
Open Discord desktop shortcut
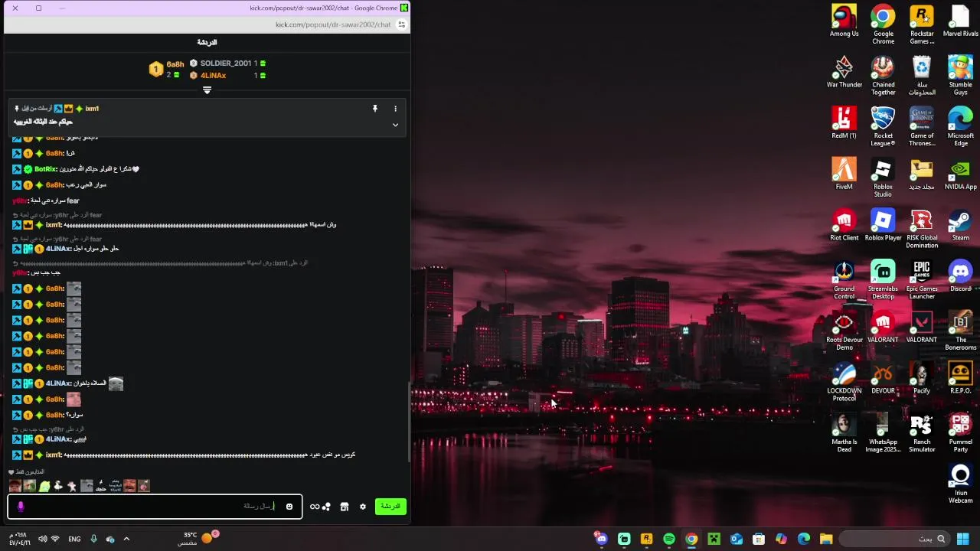click(x=960, y=277)
